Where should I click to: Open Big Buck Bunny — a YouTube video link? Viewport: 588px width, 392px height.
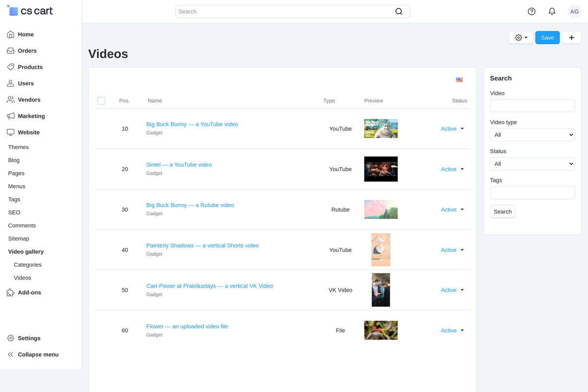(x=192, y=124)
